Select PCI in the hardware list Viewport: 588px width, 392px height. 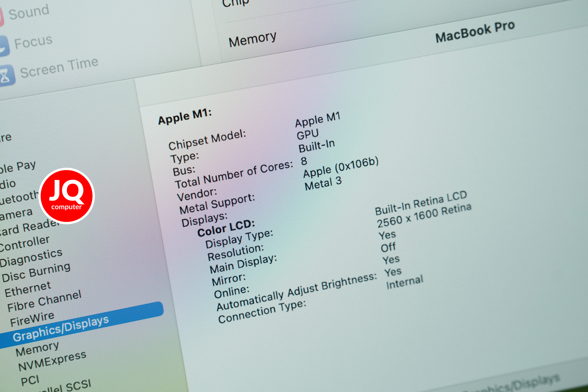[30, 381]
